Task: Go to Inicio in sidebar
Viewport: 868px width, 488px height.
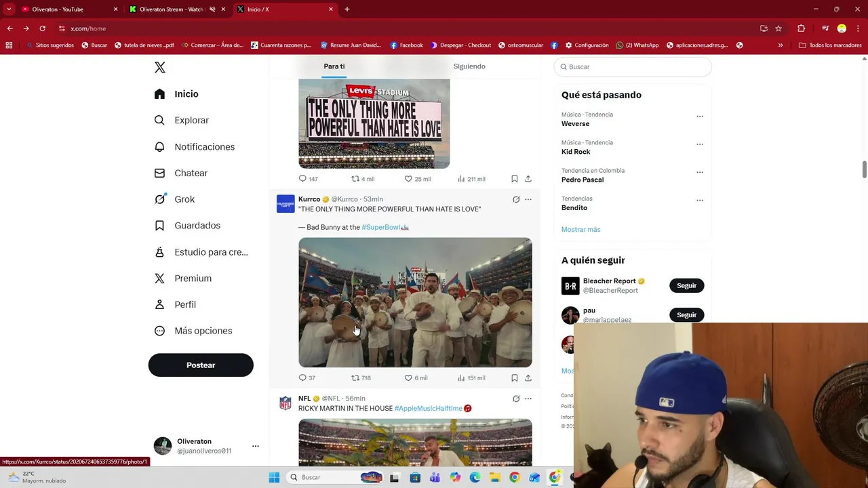Action: pyautogui.click(x=176, y=94)
